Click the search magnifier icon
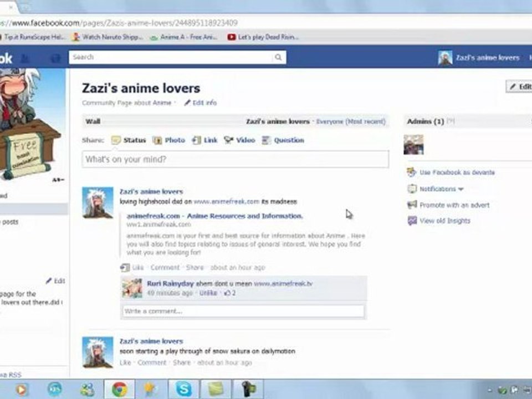 point(278,57)
